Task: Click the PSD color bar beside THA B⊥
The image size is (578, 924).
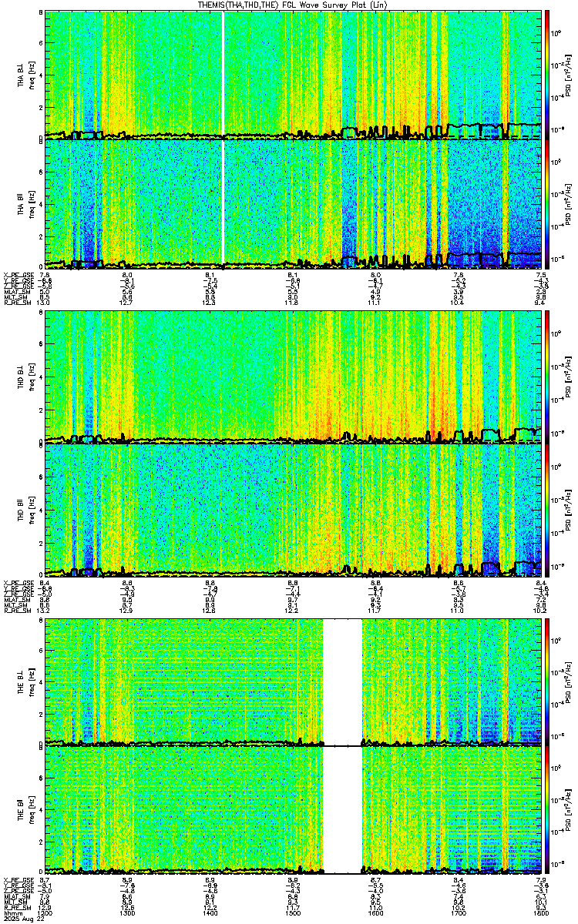Action: 547,74
